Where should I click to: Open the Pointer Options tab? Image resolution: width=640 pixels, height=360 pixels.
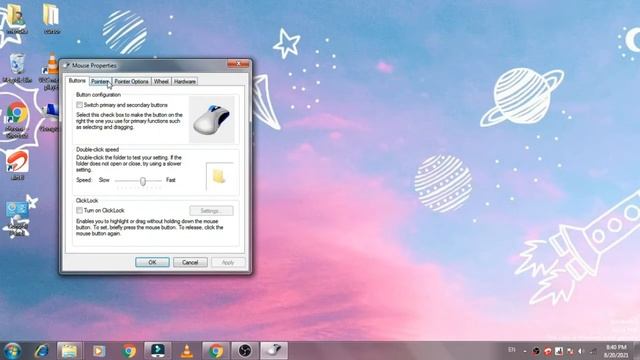131,82
